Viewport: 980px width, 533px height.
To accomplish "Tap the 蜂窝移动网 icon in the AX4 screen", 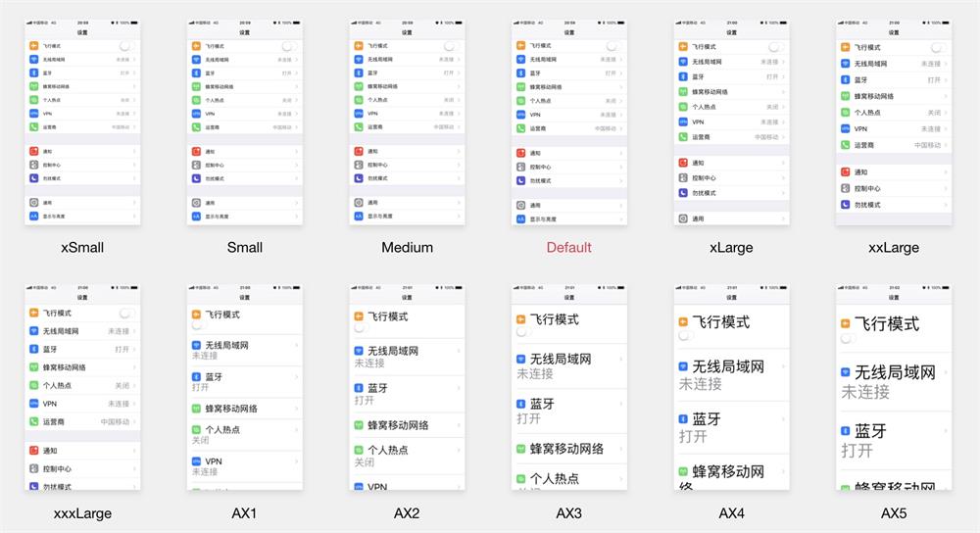I will coord(683,471).
